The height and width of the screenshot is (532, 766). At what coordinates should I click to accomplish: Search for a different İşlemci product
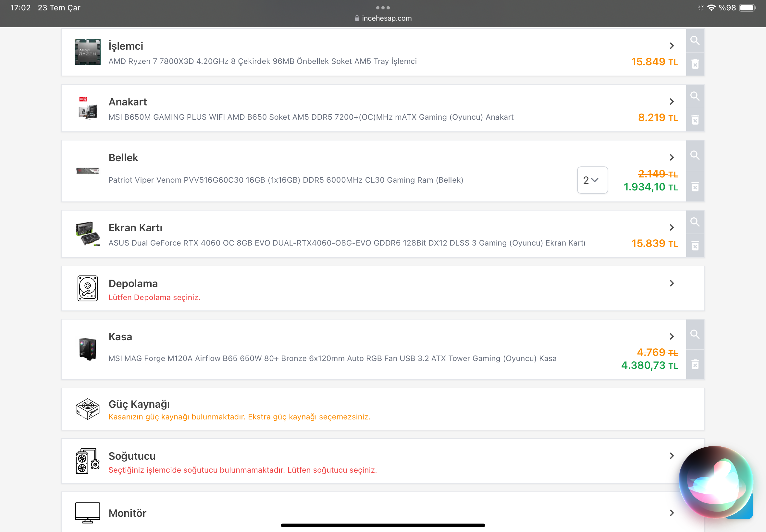(x=695, y=40)
